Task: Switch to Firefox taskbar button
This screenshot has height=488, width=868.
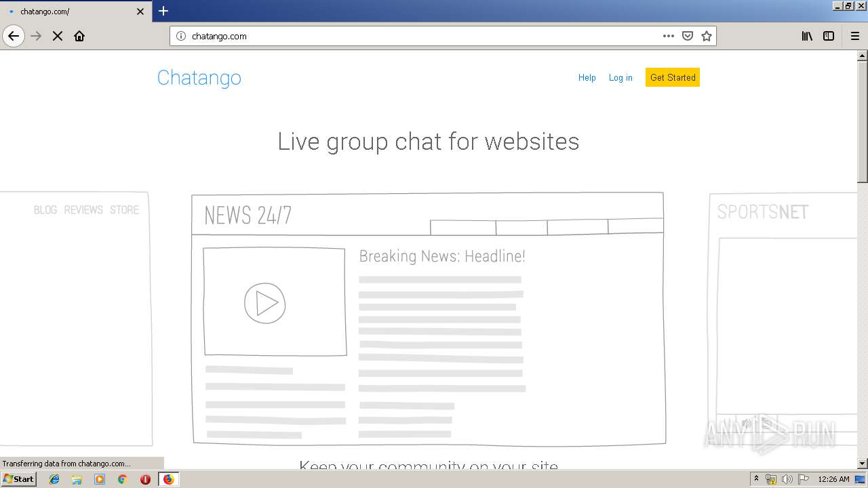Action: (x=168, y=479)
